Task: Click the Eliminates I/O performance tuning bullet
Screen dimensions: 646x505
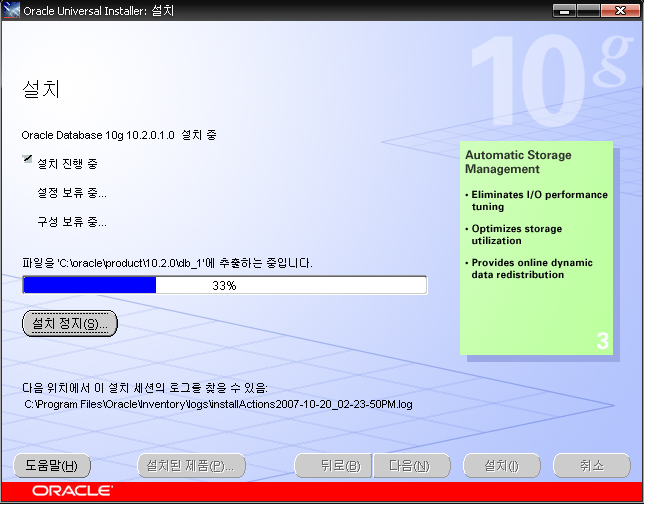Action: tap(536, 201)
